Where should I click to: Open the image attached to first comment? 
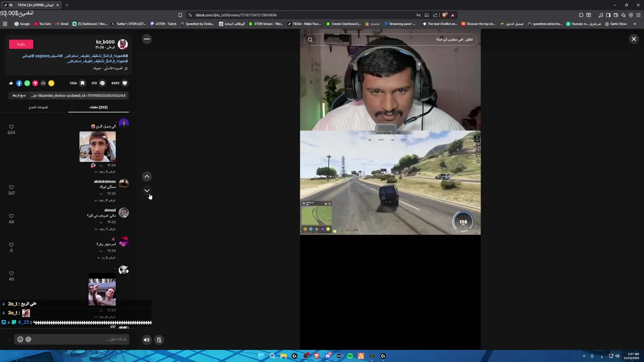tap(98, 146)
